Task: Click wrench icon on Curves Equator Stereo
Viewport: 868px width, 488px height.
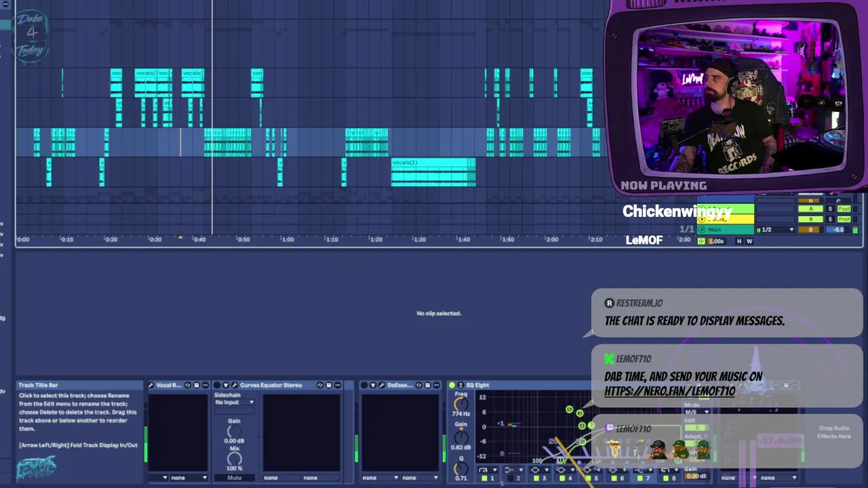Action: coord(235,385)
